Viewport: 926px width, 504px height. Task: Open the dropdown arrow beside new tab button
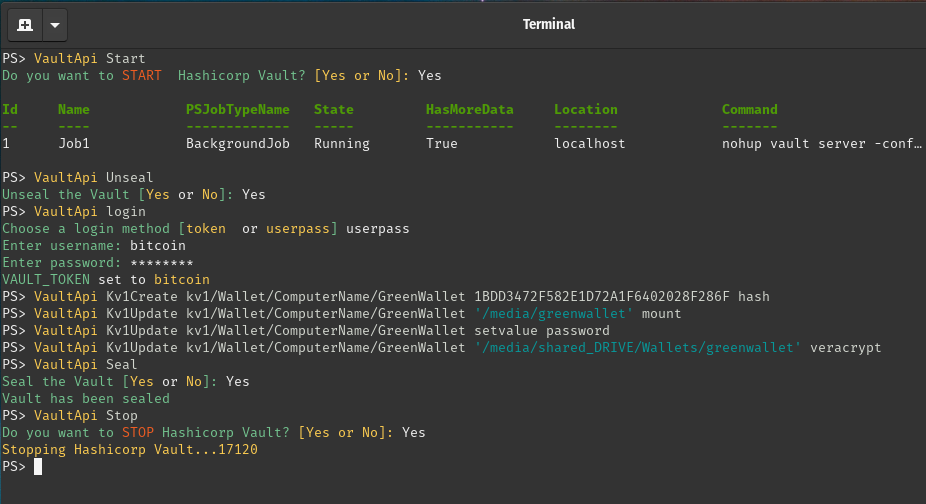[x=54, y=24]
